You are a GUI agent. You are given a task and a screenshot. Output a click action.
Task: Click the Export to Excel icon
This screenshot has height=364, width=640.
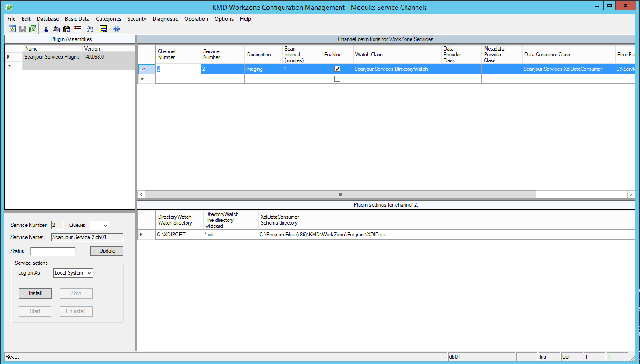click(x=33, y=29)
